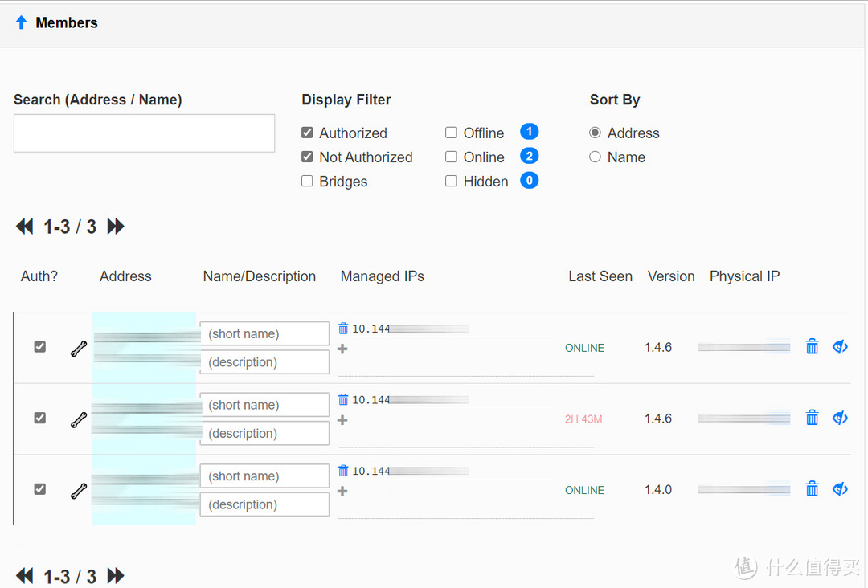Click the first member's short name field

[x=264, y=333]
